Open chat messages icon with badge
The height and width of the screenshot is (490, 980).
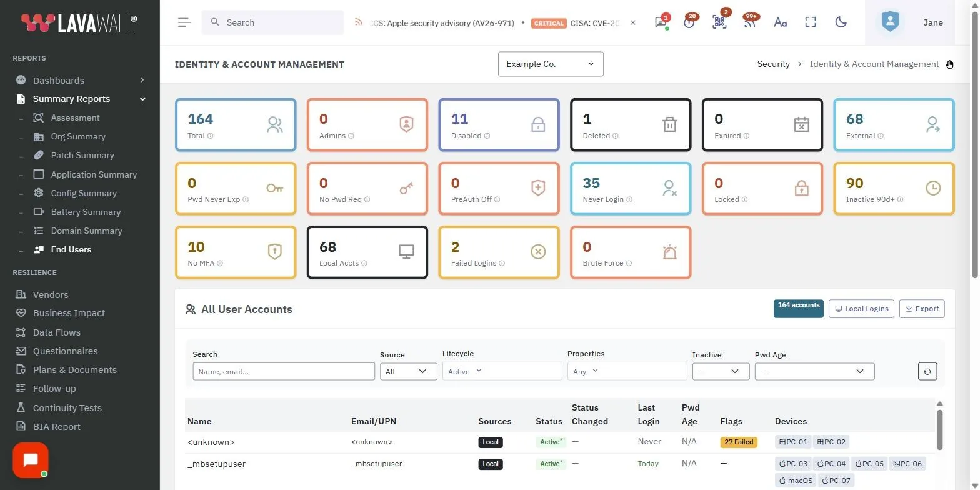(661, 22)
